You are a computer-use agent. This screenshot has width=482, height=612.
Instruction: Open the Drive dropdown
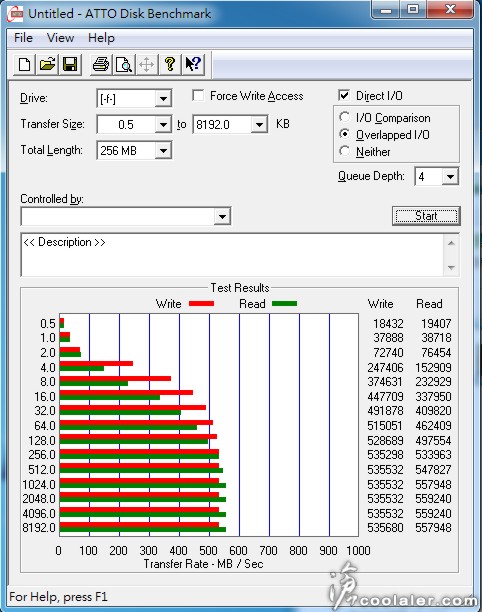point(163,98)
